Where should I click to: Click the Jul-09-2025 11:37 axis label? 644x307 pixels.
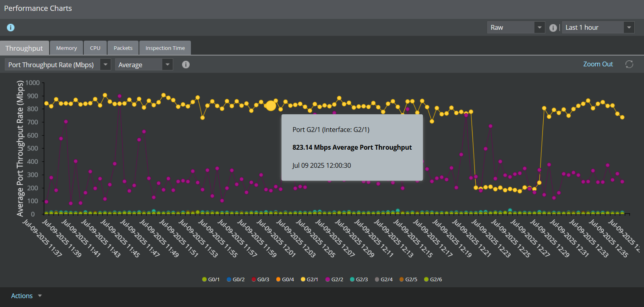42,238
